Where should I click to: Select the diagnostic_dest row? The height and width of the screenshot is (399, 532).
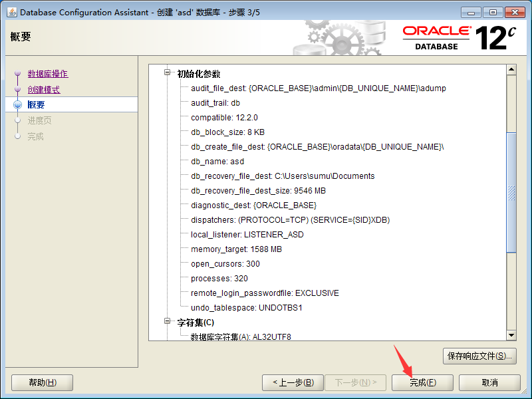(x=253, y=205)
